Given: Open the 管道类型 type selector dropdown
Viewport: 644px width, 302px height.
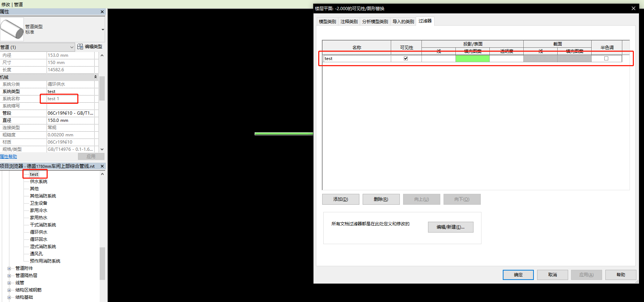Looking at the screenshot, I should (103, 30).
